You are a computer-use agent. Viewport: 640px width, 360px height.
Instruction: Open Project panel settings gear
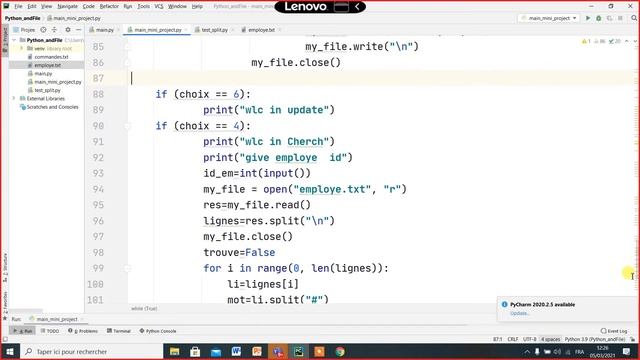pos(68,30)
